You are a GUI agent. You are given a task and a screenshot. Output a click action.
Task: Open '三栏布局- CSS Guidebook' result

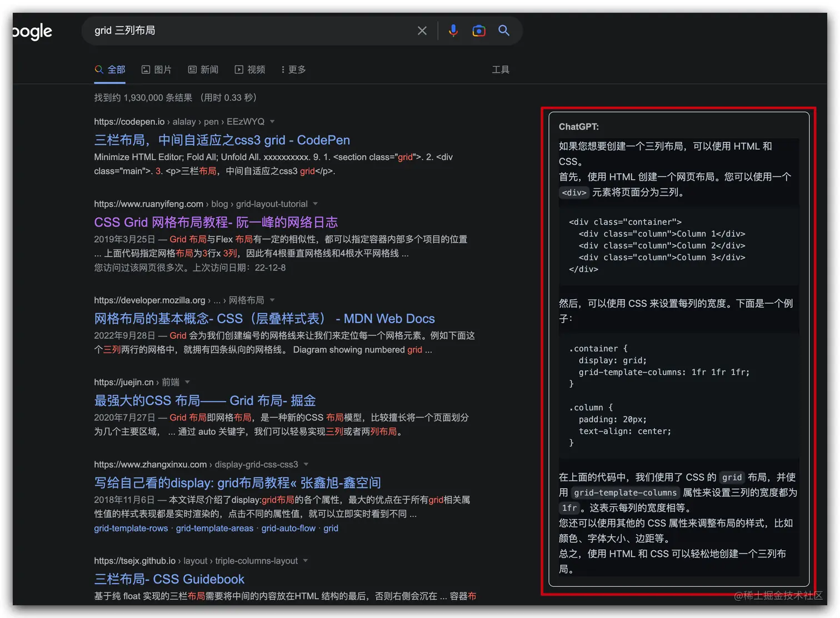click(169, 579)
